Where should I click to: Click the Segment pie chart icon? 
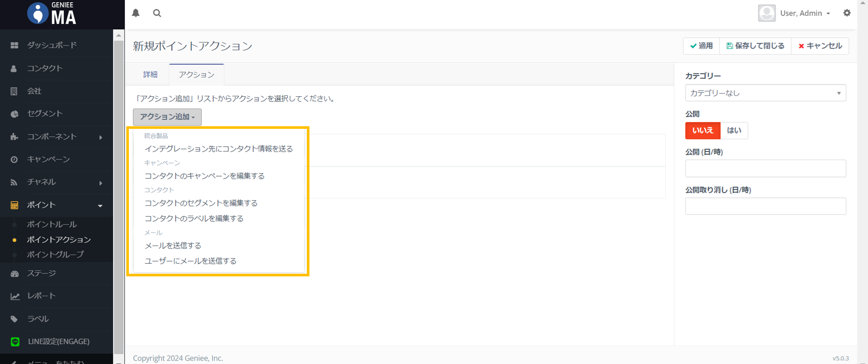[14, 114]
